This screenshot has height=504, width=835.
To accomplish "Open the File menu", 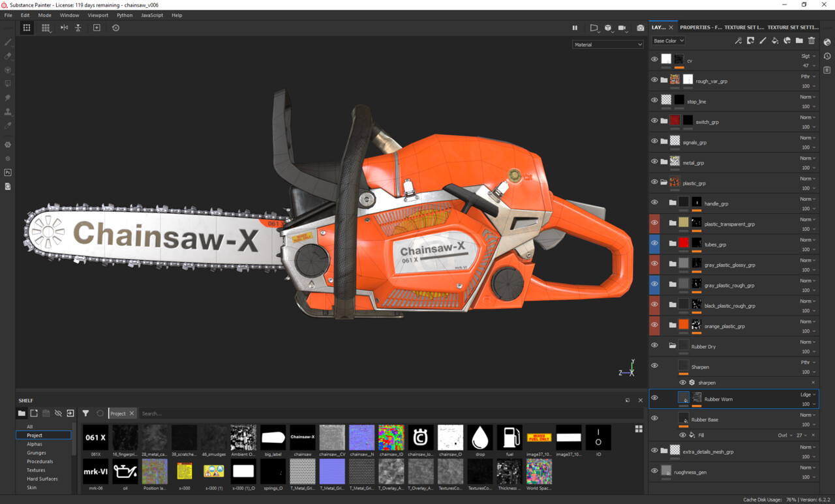I will point(8,15).
